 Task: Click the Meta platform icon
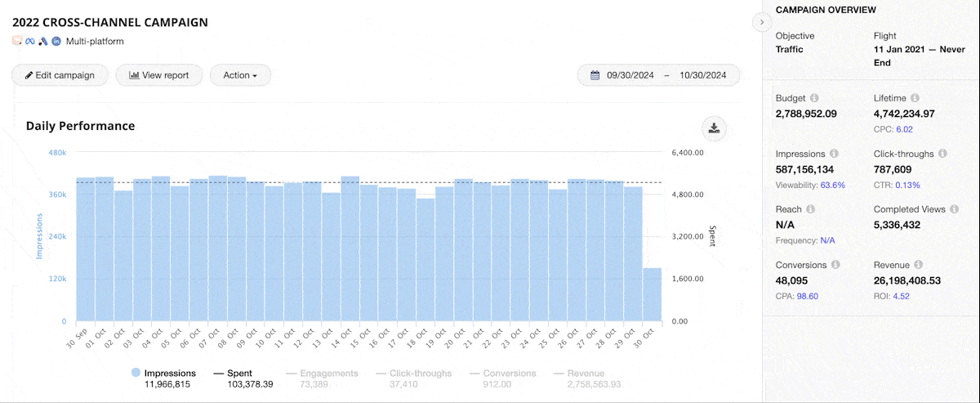click(29, 41)
